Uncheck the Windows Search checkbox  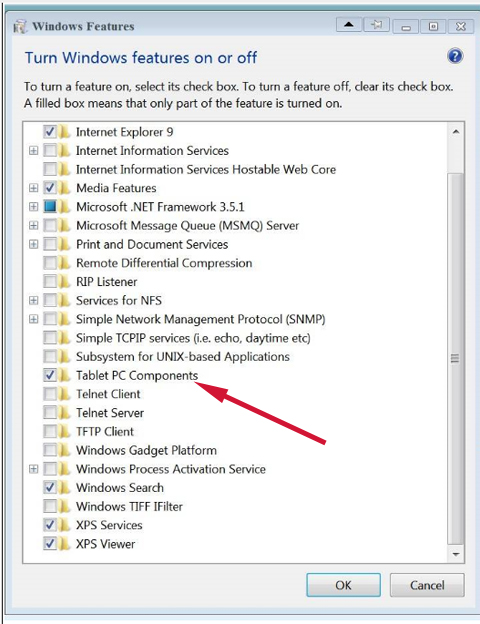point(50,488)
